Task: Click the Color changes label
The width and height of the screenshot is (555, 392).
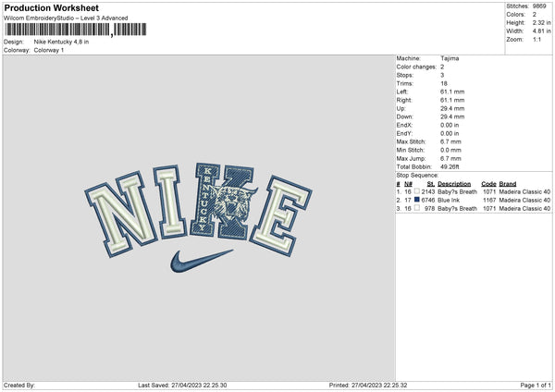Action: point(416,67)
